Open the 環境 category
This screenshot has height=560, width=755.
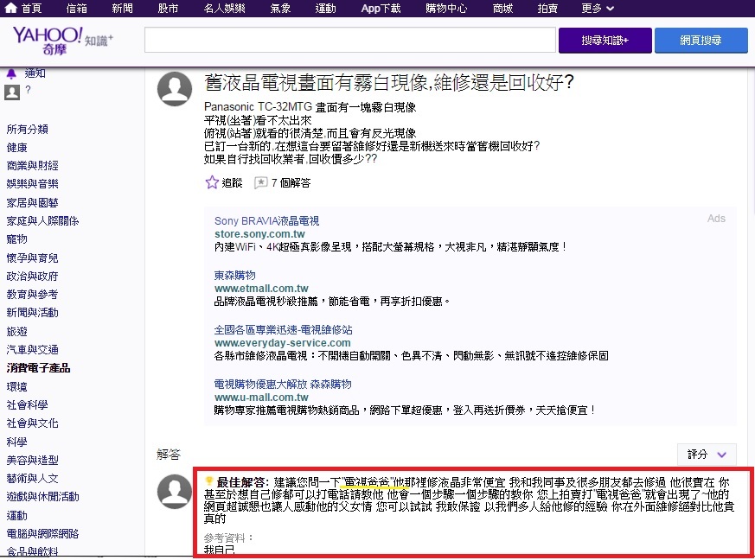click(x=16, y=386)
